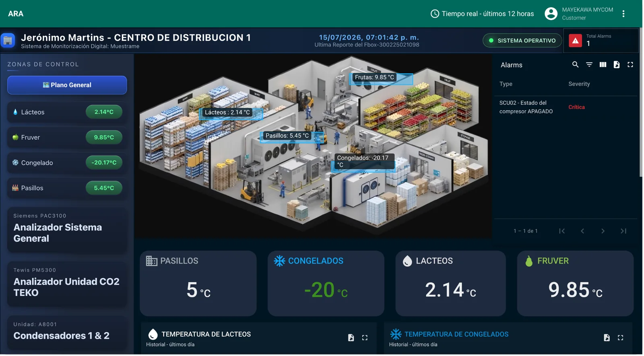Image resolution: width=644 pixels, height=356 pixels.
Task: Expand the Alarms panel to fullscreen
Action: 630,64
